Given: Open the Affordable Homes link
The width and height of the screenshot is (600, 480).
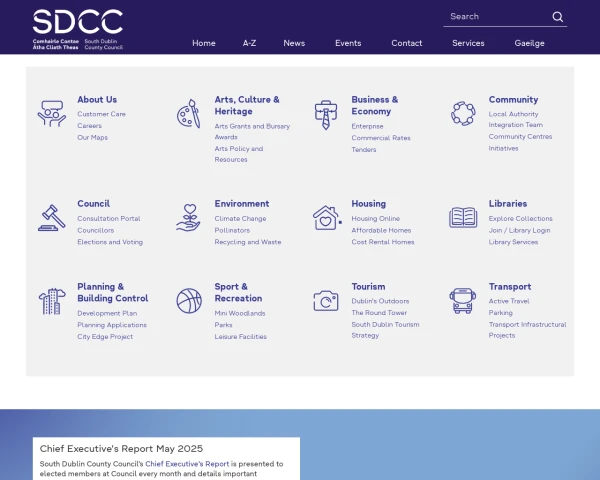Looking at the screenshot, I should click(381, 230).
